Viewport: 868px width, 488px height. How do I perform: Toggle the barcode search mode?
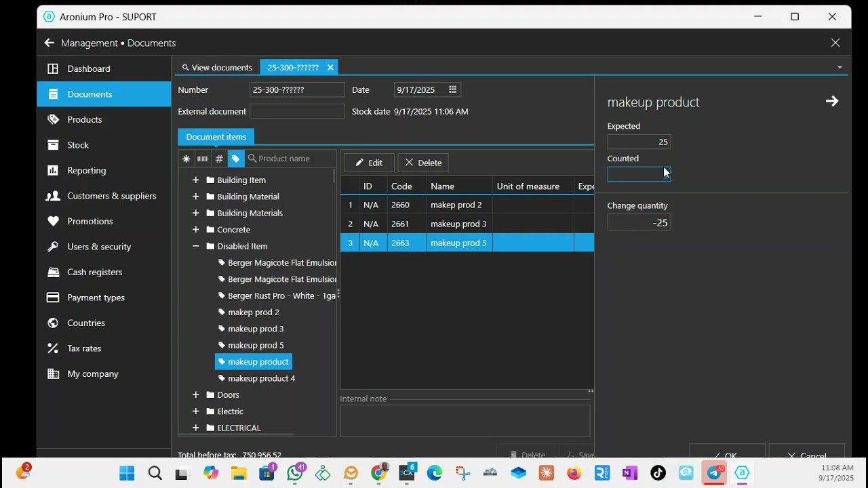(x=202, y=159)
